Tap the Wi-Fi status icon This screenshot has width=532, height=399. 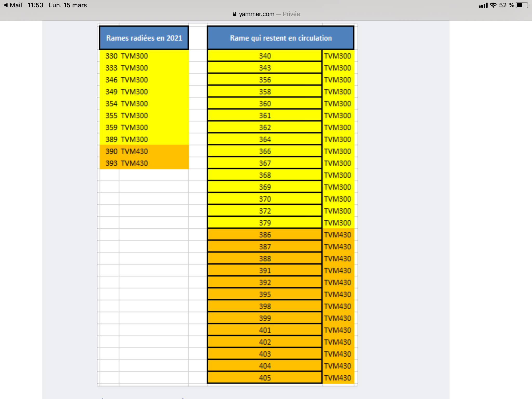point(493,5)
